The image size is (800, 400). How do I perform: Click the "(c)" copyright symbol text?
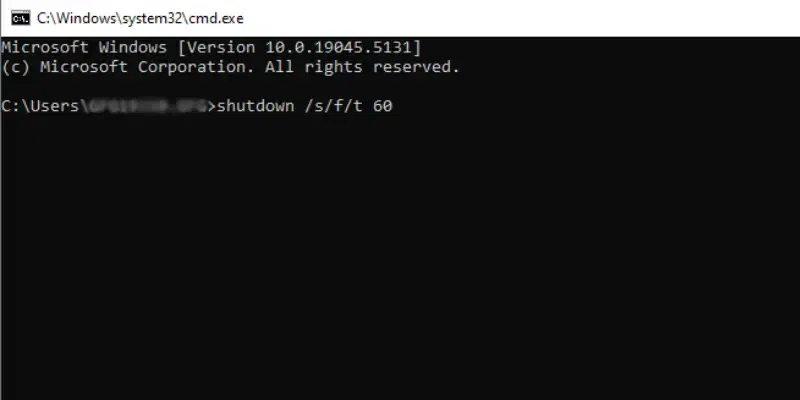[x=15, y=67]
